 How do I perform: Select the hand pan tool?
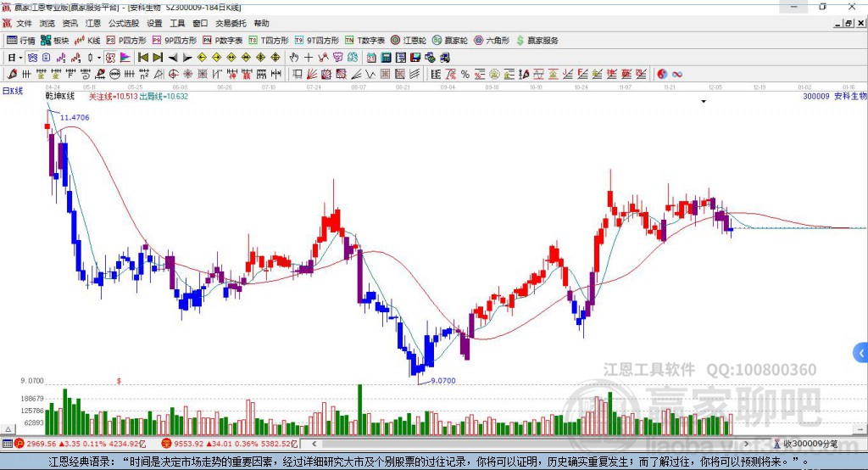293,58
